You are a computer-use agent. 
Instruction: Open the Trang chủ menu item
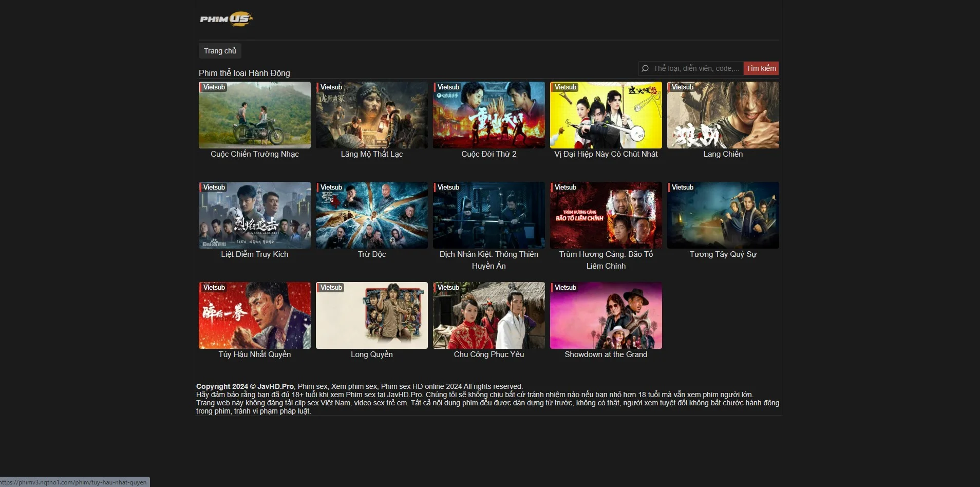[x=220, y=51]
